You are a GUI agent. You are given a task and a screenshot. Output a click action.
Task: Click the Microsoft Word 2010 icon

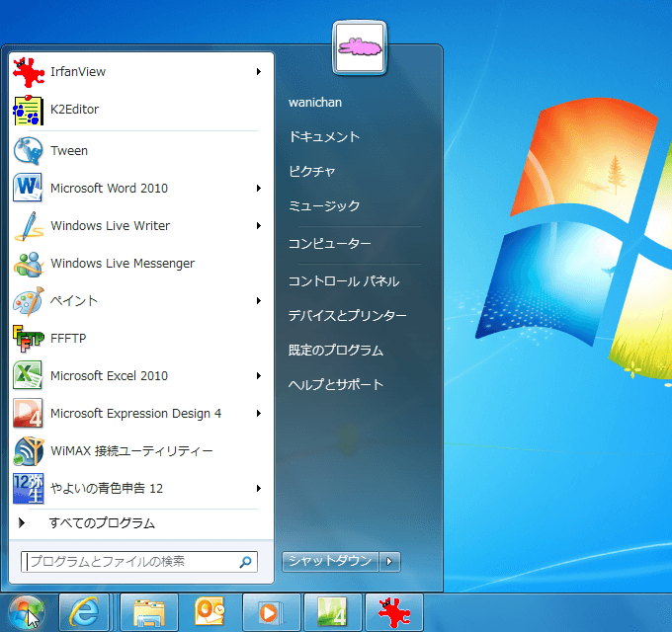point(29,188)
